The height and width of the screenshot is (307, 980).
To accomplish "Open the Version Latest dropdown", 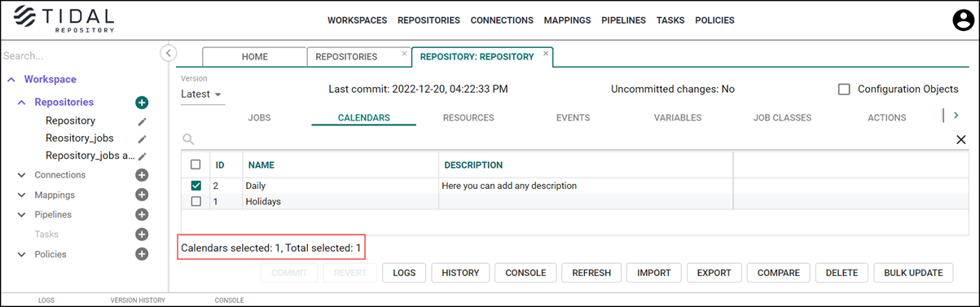I will [201, 94].
